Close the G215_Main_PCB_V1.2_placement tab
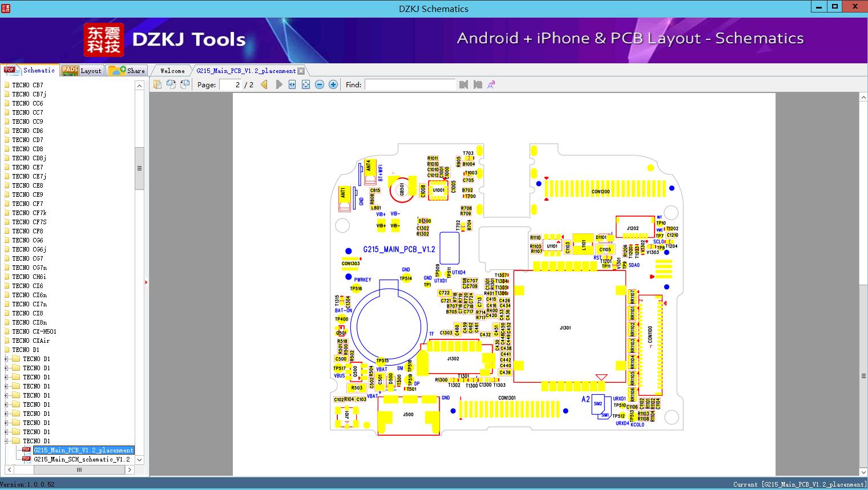 pyautogui.click(x=301, y=71)
